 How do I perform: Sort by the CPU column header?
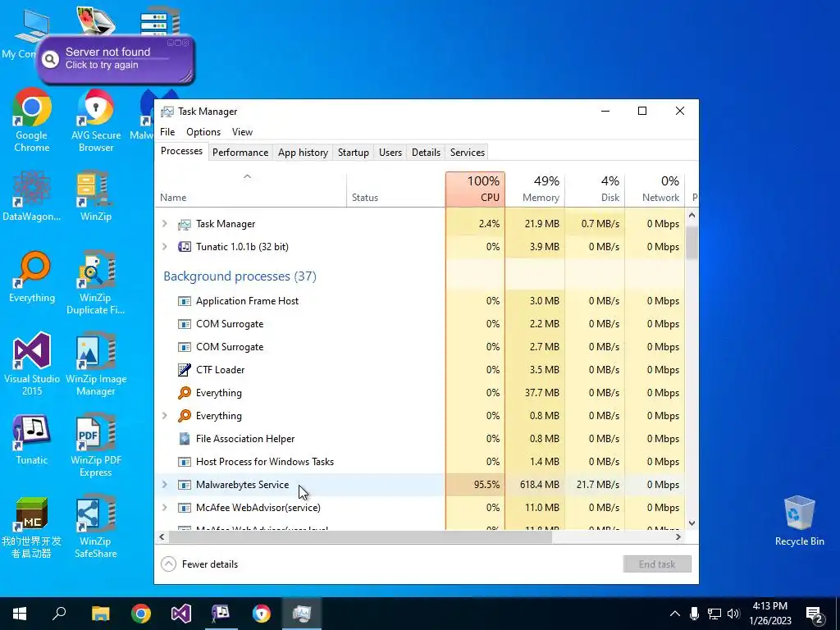[x=475, y=189]
